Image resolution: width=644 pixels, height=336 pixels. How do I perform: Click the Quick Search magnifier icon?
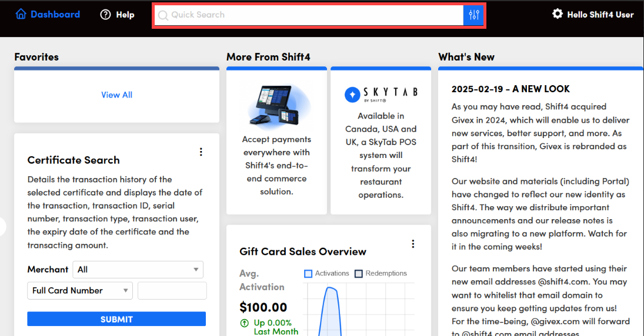pos(163,15)
